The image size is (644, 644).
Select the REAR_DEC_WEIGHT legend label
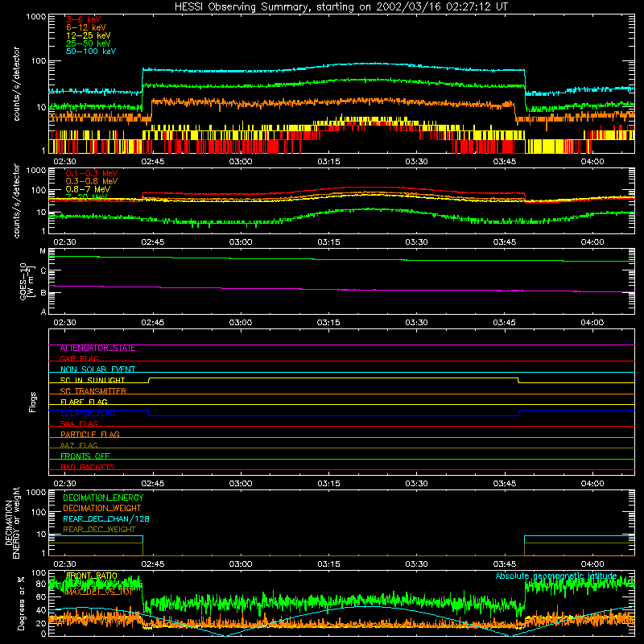click(x=99, y=530)
